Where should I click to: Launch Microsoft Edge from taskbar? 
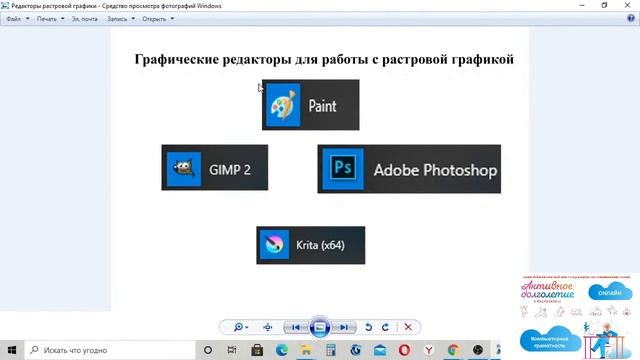(282, 350)
